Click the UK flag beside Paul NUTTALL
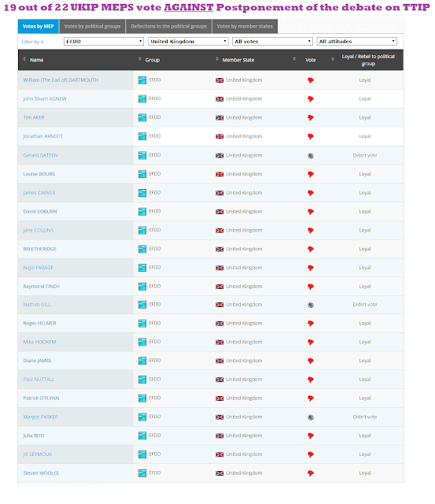This screenshot has height=504, width=435. (219, 380)
